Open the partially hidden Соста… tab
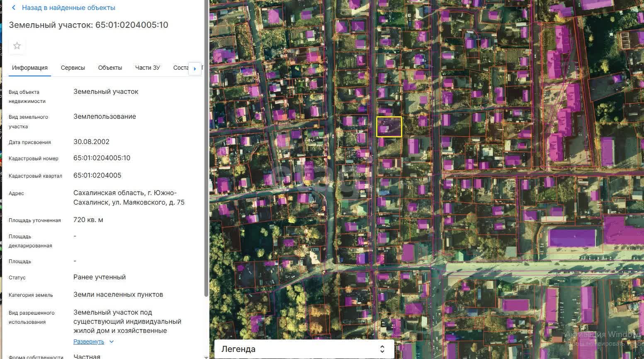 180,68
